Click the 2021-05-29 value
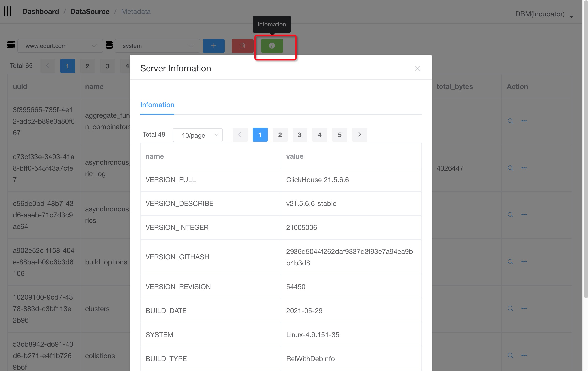The height and width of the screenshot is (371, 588). [304, 311]
